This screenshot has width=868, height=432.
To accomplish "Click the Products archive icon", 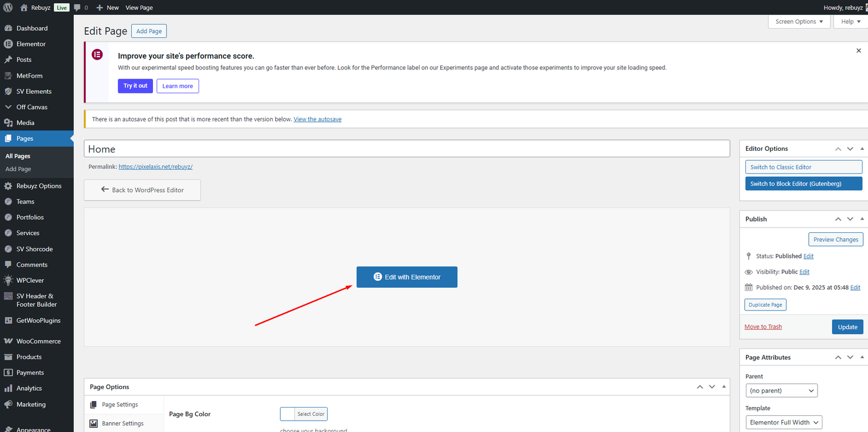I will (x=8, y=357).
